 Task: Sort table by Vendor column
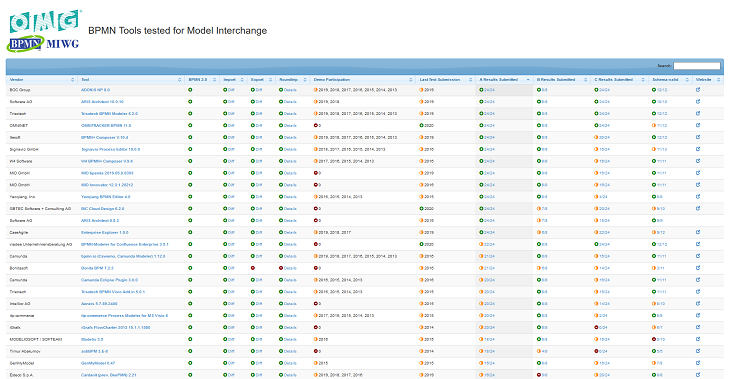click(x=42, y=80)
